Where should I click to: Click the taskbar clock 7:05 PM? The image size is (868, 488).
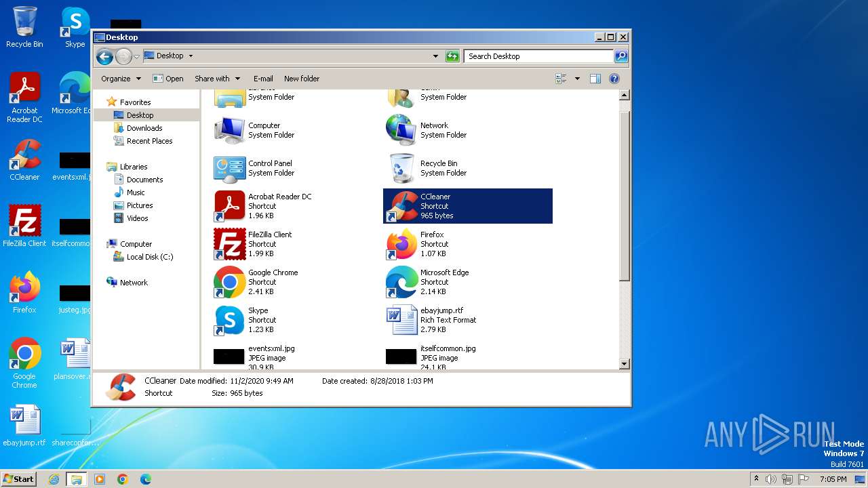[x=833, y=479]
